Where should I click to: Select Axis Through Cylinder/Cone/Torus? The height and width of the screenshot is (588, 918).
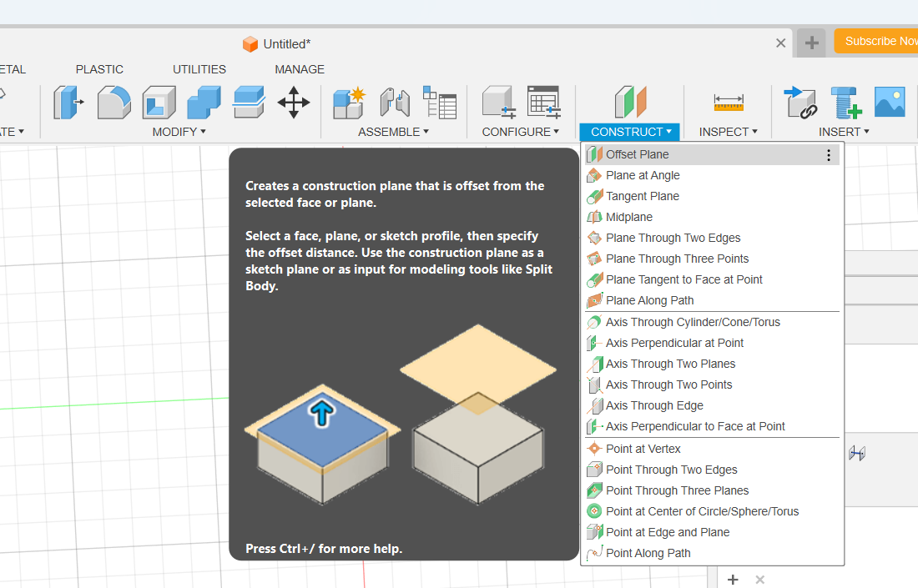(x=712, y=323)
